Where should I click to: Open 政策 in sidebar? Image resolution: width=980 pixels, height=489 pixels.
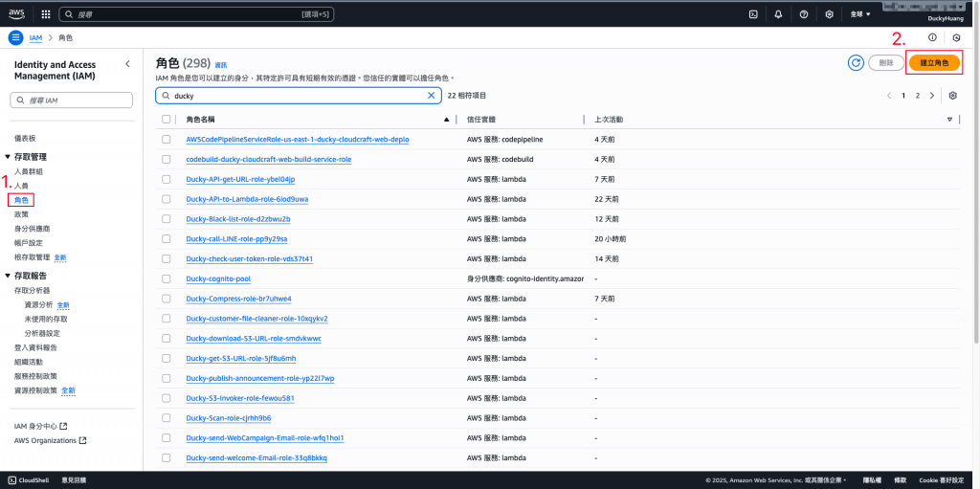21,214
